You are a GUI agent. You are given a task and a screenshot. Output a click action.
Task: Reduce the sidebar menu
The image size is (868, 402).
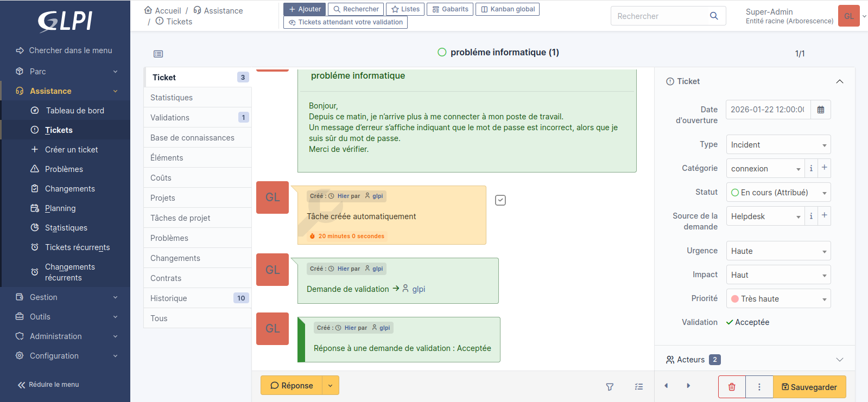click(49, 385)
